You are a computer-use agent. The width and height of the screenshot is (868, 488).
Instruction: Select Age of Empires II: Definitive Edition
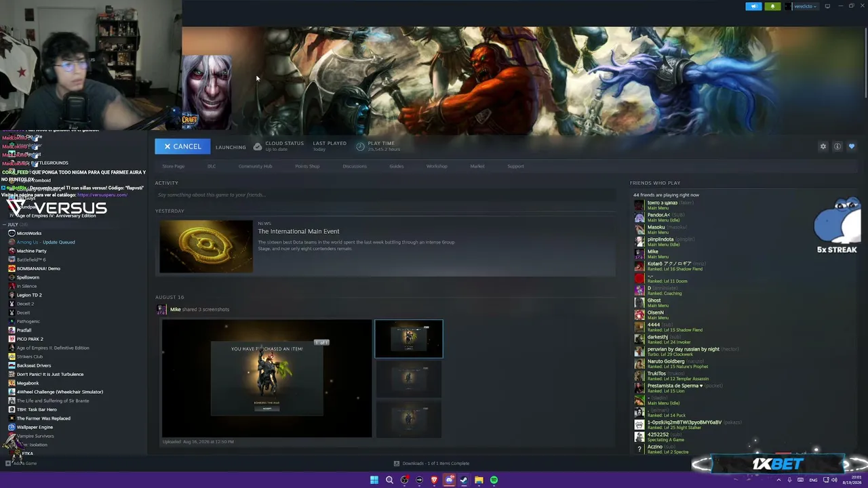click(x=53, y=348)
